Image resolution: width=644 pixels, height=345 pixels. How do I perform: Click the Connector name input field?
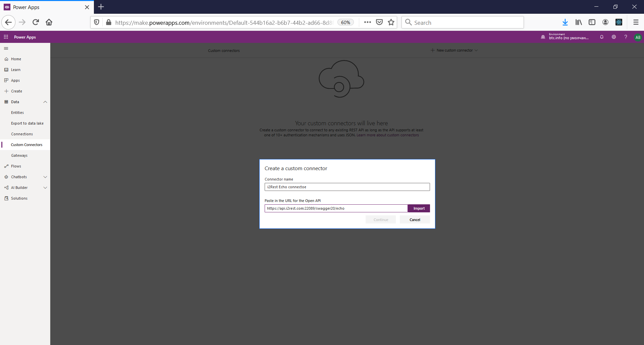(347, 187)
